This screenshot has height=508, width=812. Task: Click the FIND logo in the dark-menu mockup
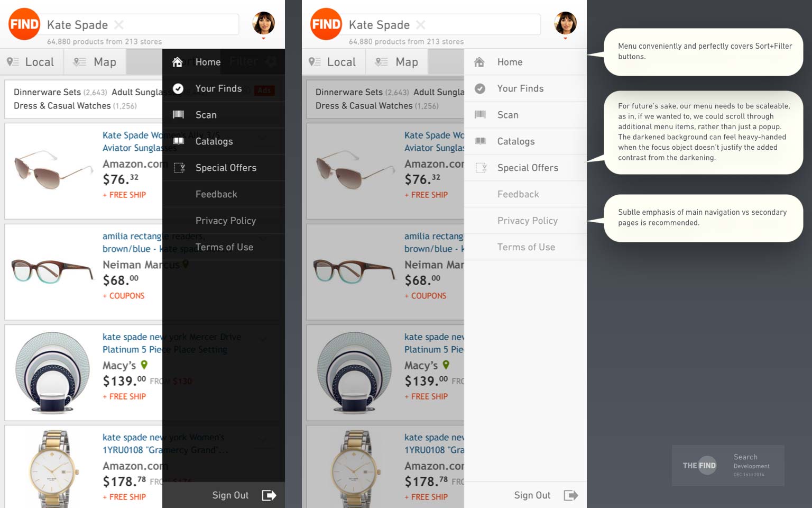click(24, 24)
